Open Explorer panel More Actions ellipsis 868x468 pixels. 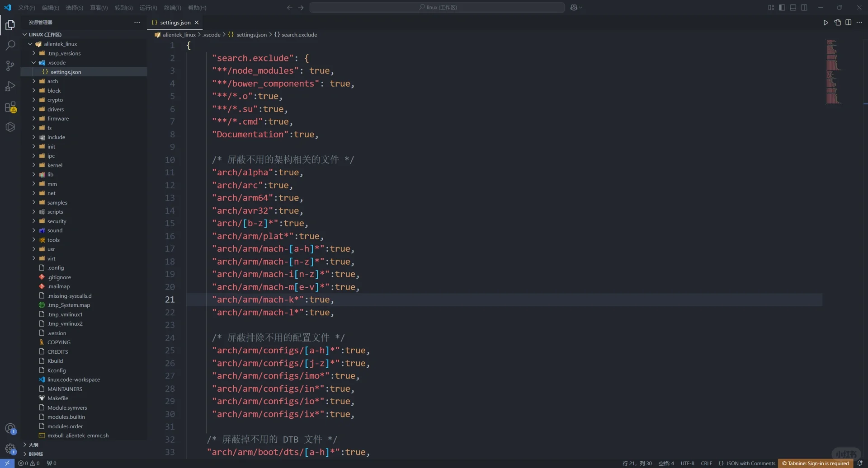[x=137, y=23]
